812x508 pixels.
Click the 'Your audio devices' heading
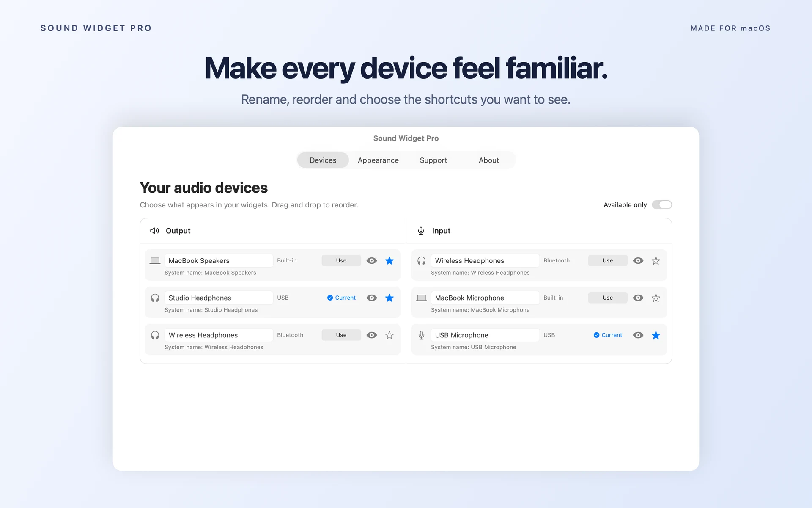pyautogui.click(x=204, y=188)
